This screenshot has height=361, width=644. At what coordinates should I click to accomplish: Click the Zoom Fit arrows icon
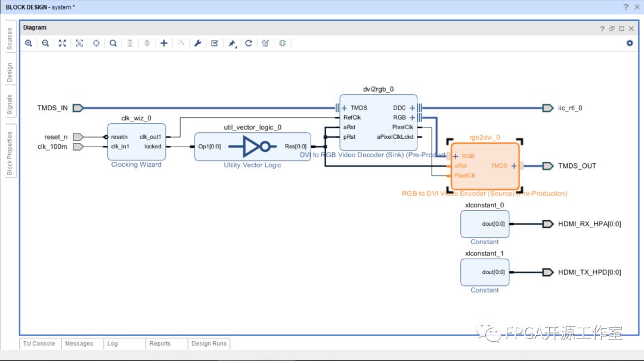point(62,43)
